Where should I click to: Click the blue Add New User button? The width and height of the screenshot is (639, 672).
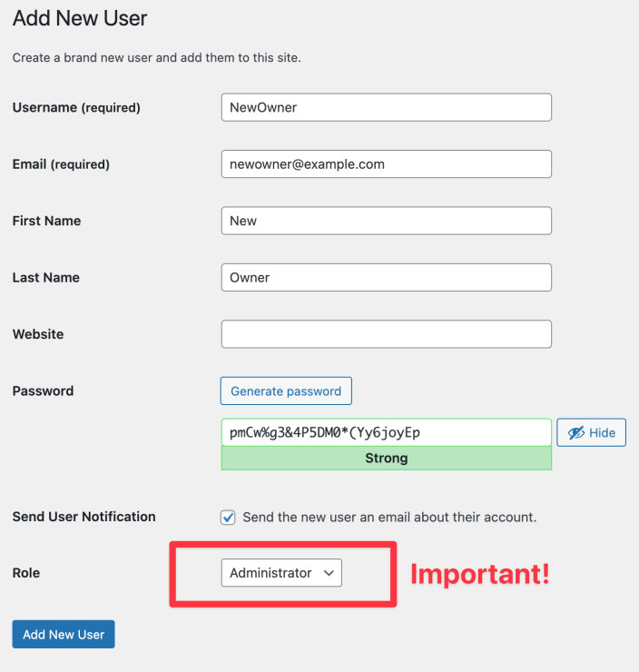(x=64, y=635)
